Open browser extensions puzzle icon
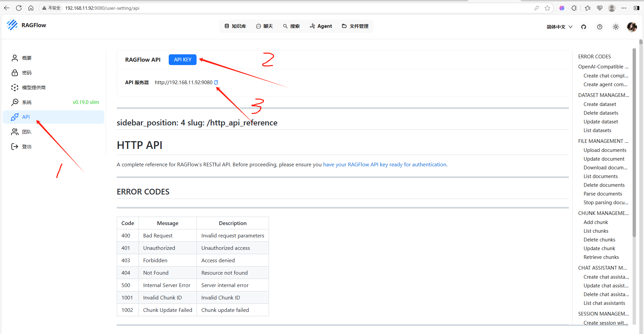Image resolution: width=644 pixels, height=334 pixels. click(574, 8)
